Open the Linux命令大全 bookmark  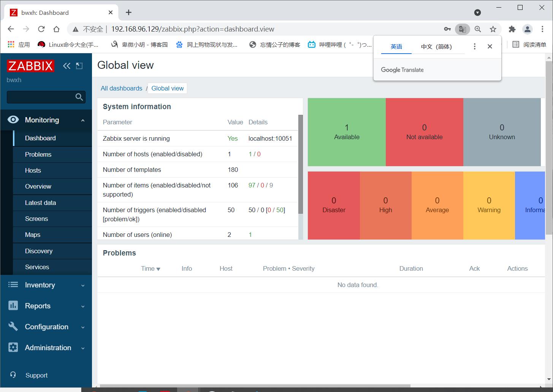(68, 44)
